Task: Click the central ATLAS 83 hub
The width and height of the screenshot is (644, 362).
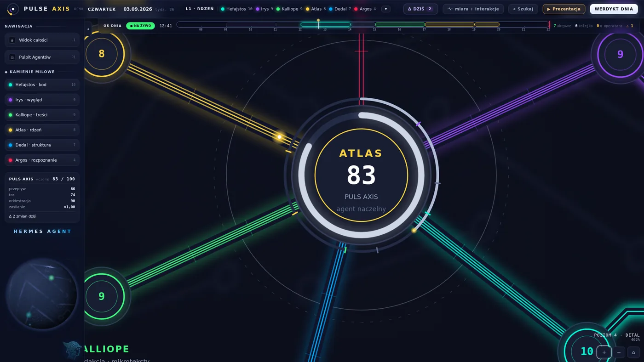Action: tap(361, 175)
